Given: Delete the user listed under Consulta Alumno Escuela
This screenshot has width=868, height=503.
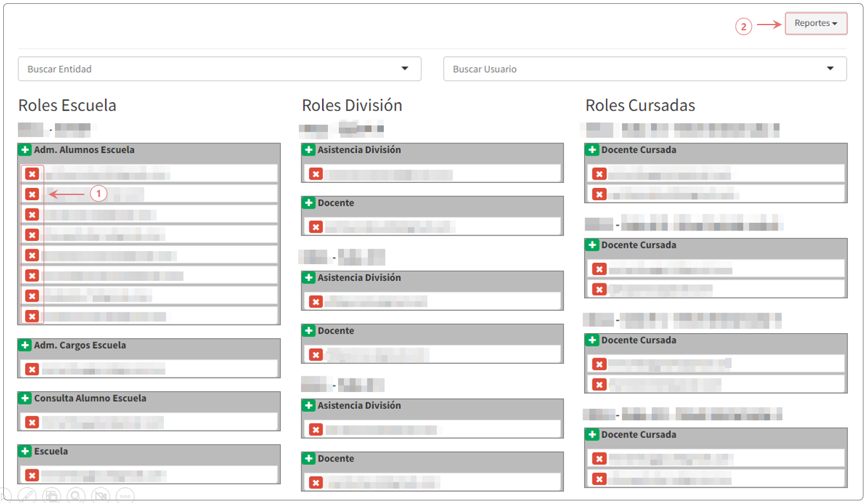Looking at the screenshot, I should click(32, 422).
